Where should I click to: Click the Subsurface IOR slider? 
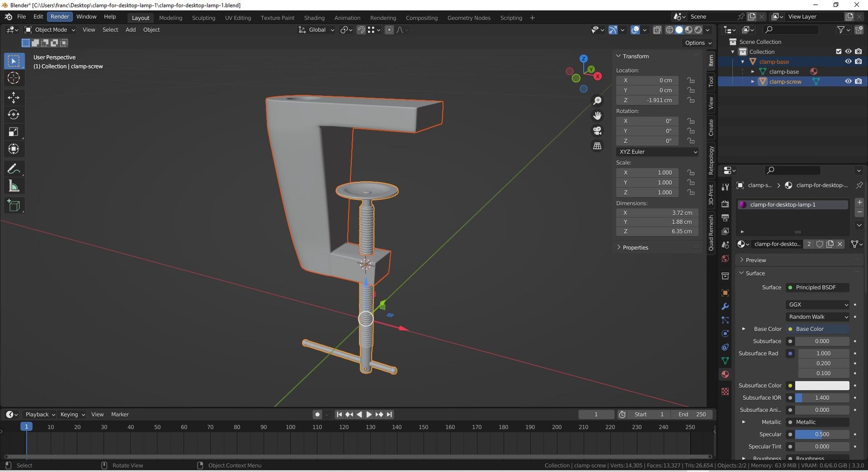822,398
